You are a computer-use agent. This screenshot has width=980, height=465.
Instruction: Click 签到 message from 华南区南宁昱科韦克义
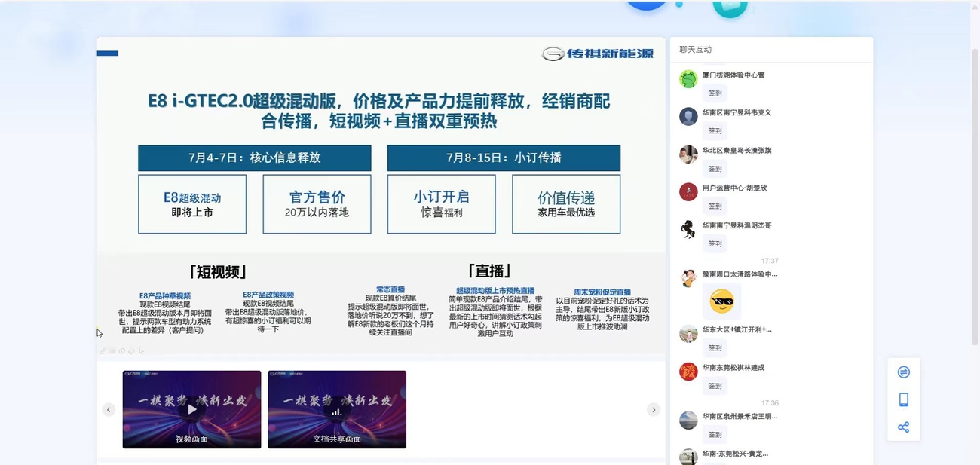pyautogui.click(x=715, y=131)
